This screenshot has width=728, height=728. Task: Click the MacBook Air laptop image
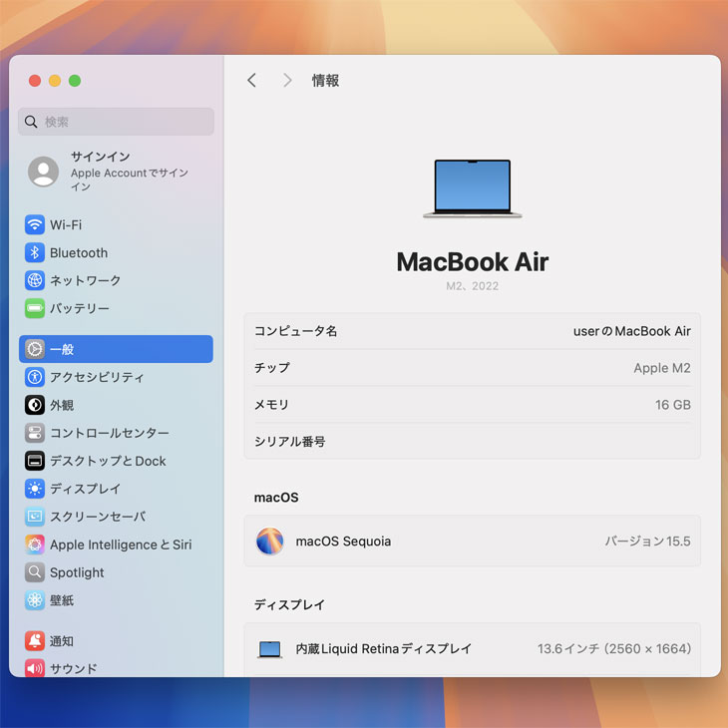(x=473, y=188)
